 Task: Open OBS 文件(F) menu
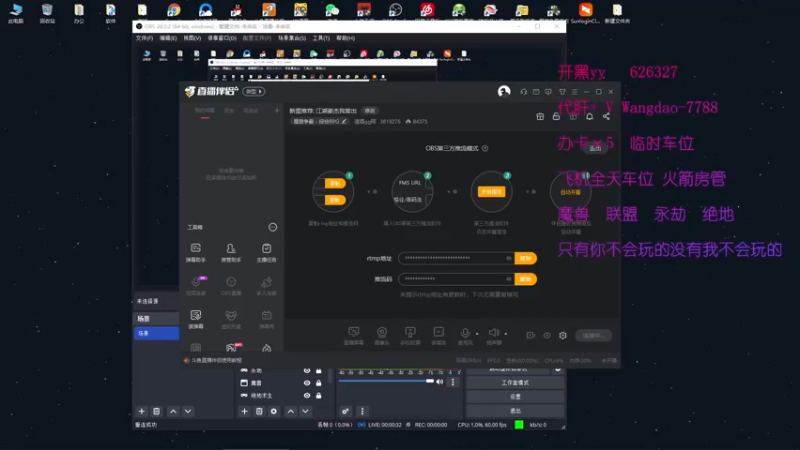[144, 38]
